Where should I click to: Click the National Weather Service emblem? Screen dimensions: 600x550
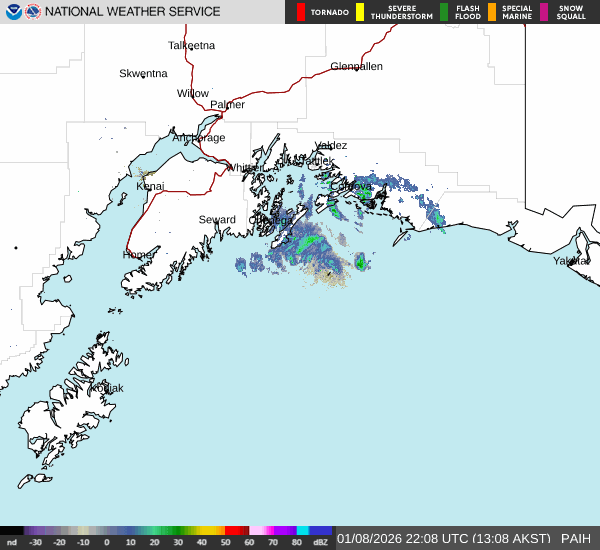32,12
